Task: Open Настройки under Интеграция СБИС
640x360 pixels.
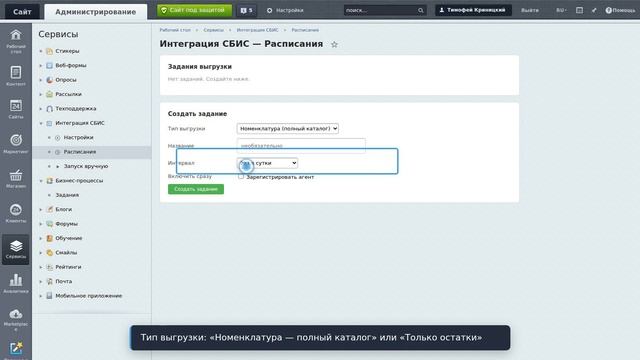Action: 78,138
